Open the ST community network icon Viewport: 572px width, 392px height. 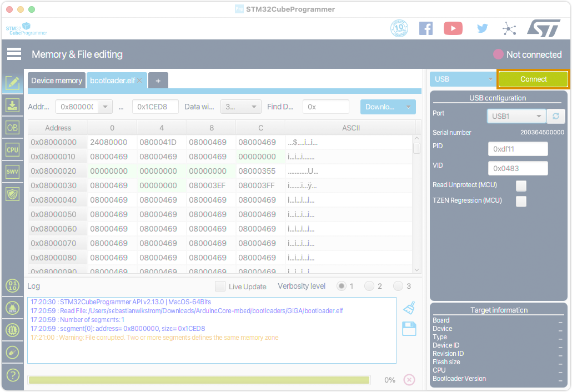pyautogui.click(x=509, y=28)
